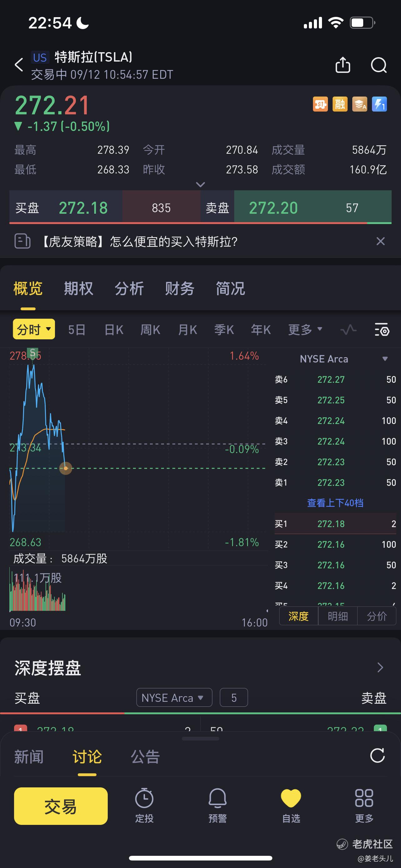The height and width of the screenshot is (868, 401).
Task: Open the chart indicator waveform icon
Action: 348,329
